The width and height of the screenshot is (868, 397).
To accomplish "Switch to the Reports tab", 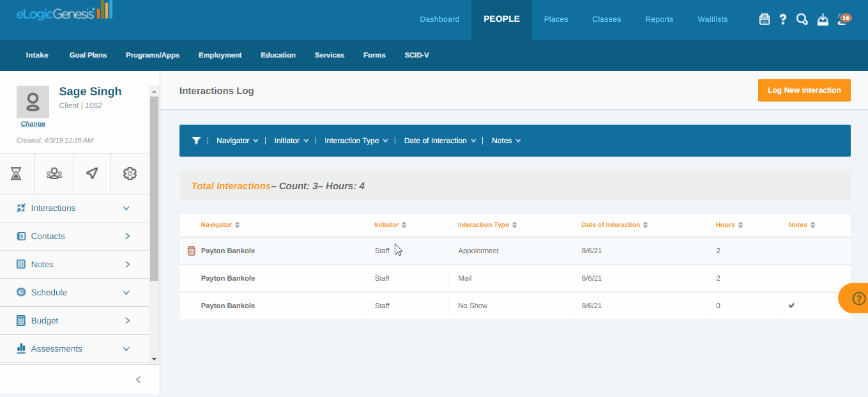I will click(659, 19).
